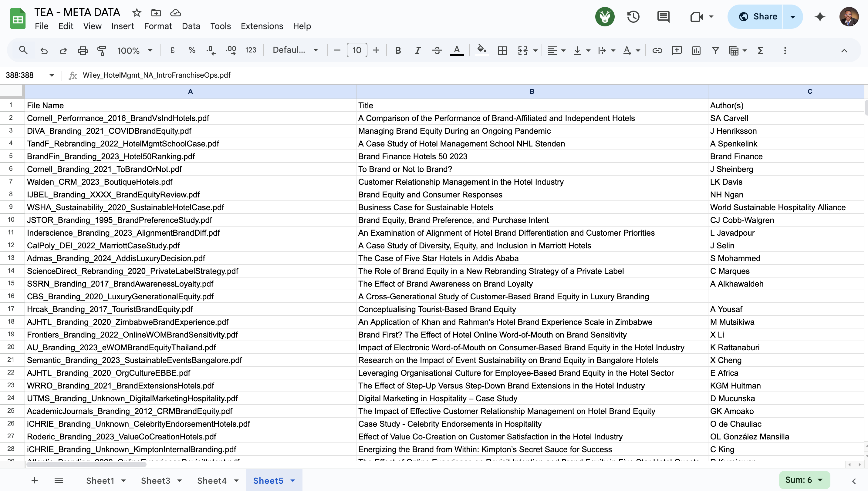Open the All sheets list icon
This screenshot has width=868, height=491.
59,481
